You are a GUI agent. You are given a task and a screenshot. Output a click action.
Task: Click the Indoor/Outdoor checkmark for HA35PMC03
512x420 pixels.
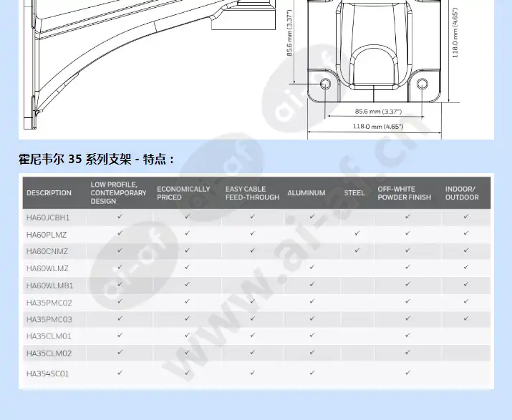(x=466, y=318)
